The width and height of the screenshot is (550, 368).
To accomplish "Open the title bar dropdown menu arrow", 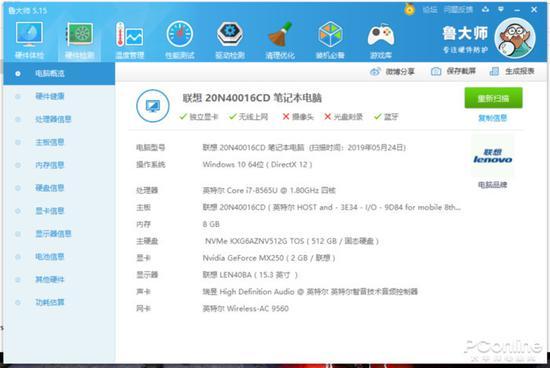I will click(501, 9).
